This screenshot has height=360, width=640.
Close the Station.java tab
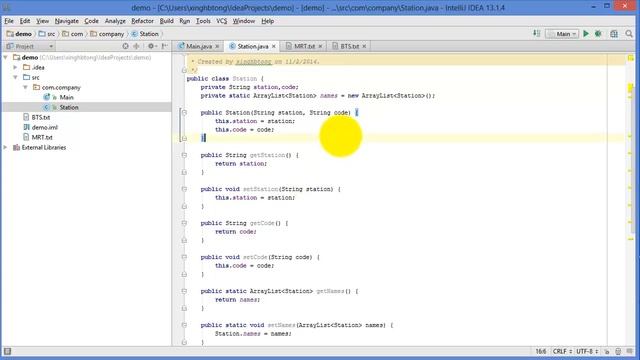(x=273, y=47)
